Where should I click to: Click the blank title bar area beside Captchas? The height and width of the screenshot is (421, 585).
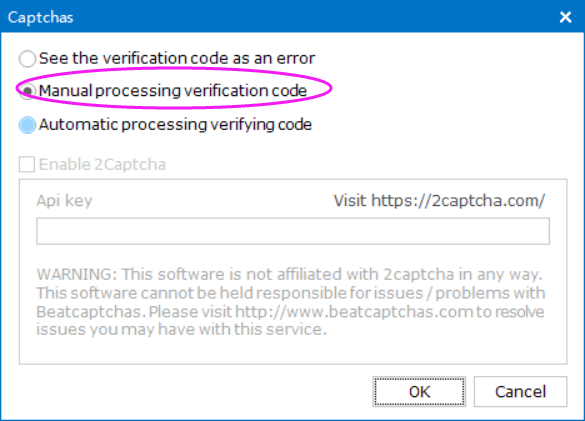313,17
